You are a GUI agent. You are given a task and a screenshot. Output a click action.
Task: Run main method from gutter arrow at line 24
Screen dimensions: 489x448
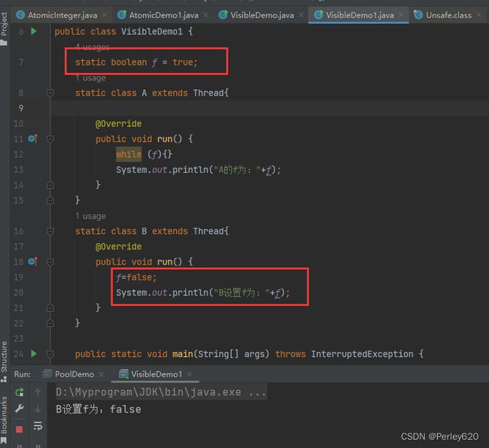[x=34, y=353]
